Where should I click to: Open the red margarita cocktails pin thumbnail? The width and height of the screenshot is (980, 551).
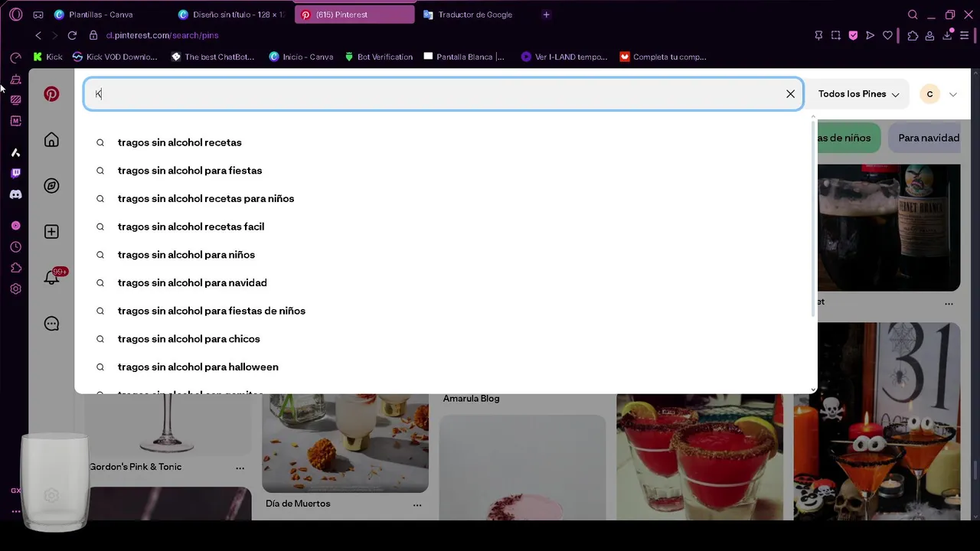pyautogui.click(x=700, y=457)
